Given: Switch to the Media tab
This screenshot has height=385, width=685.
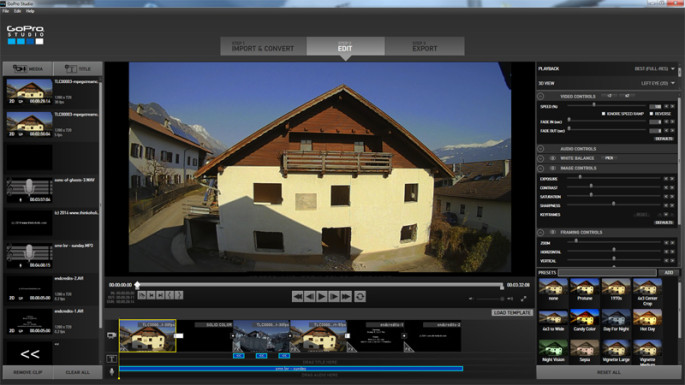Looking at the screenshot, I should (x=28, y=69).
